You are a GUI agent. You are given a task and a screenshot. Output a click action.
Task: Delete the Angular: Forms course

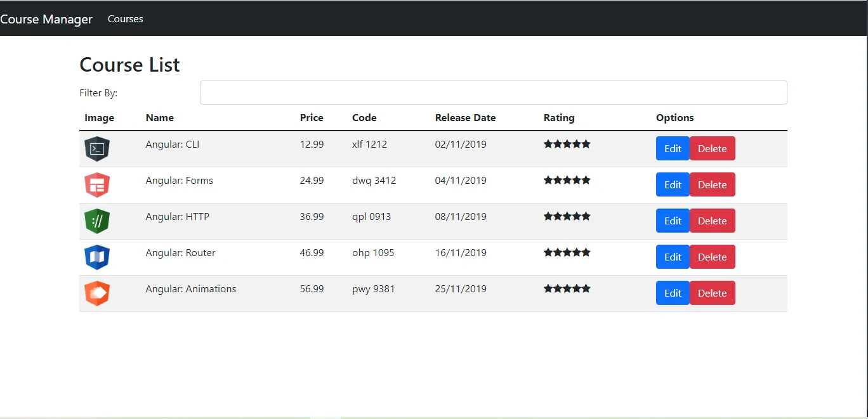pyautogui.click(x=712, y=184)
